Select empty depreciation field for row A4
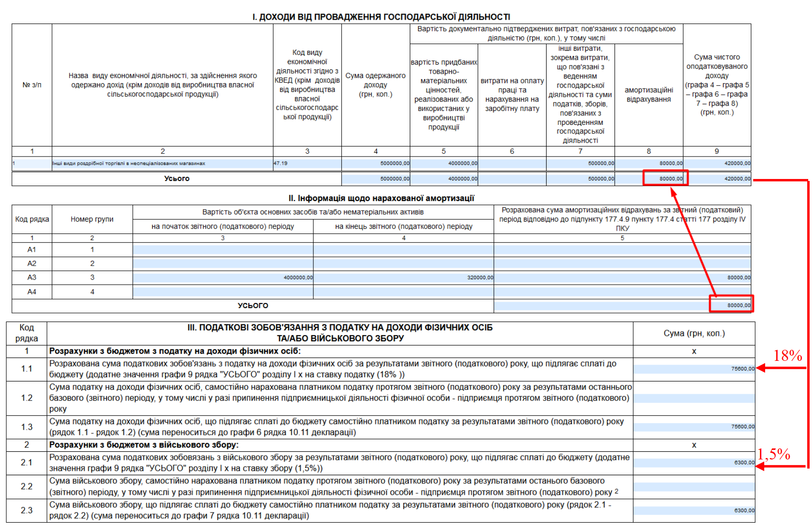 click(623, 291)
